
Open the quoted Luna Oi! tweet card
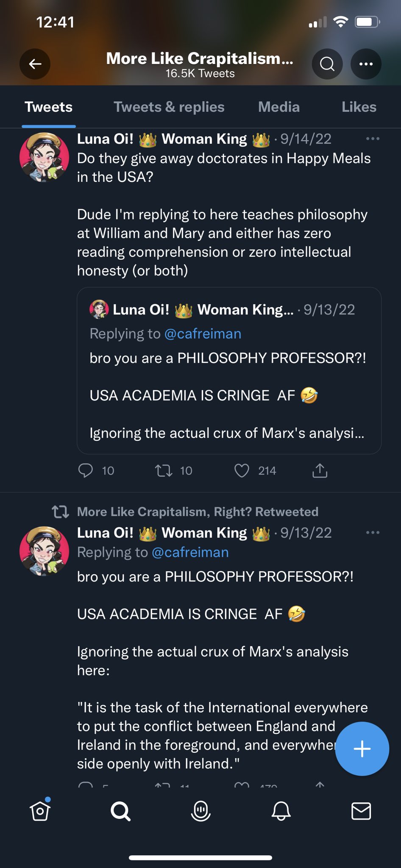(x=229, y=370)
